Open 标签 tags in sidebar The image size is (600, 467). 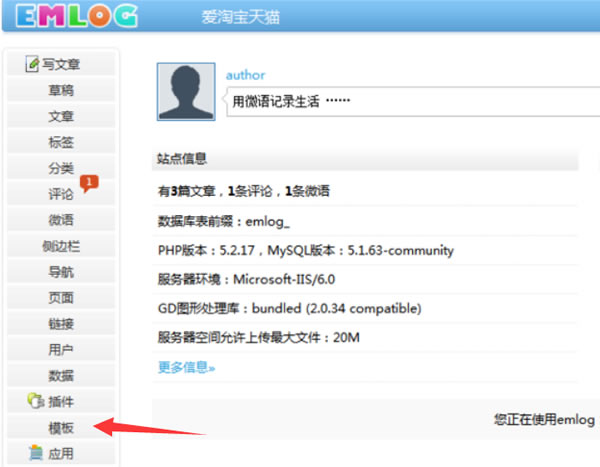[61, 142]
